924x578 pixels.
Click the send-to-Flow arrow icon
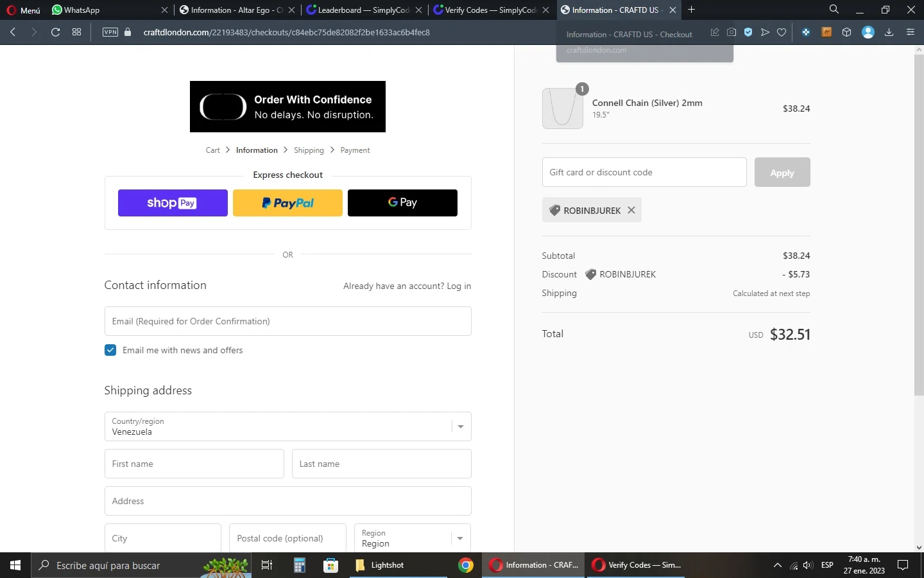coord(765,32)
